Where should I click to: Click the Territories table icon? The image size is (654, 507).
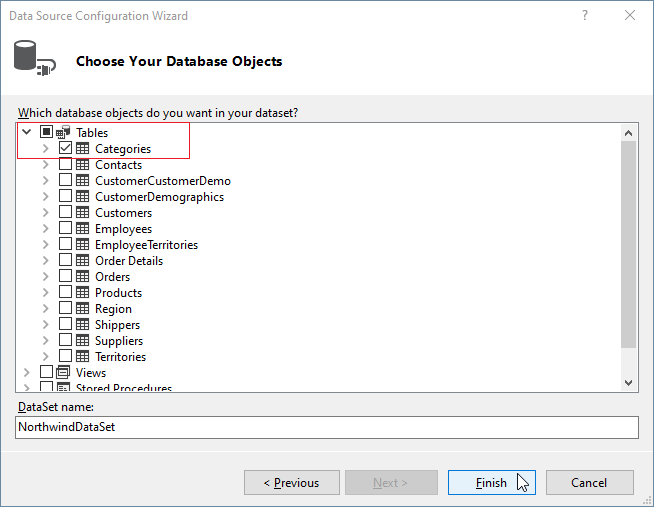click(83, 356)
